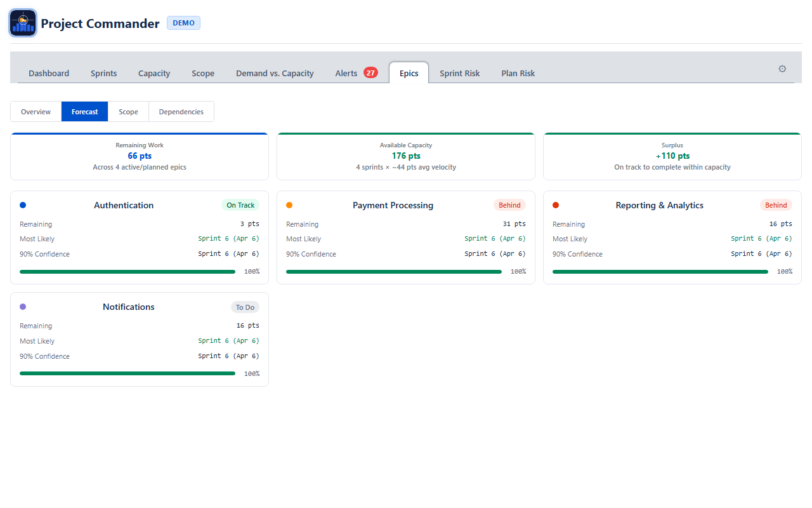Click the purple dot beside Notifications
This screenshot has width=812, height=508.
point(23,307)
